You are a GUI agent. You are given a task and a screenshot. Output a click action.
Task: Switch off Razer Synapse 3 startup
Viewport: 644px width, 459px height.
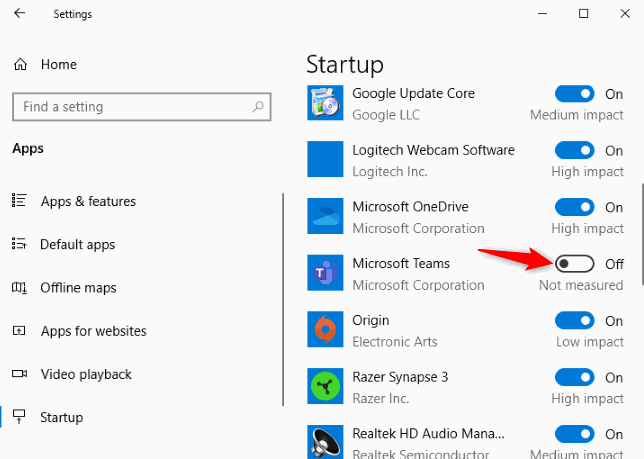point(575,378)
